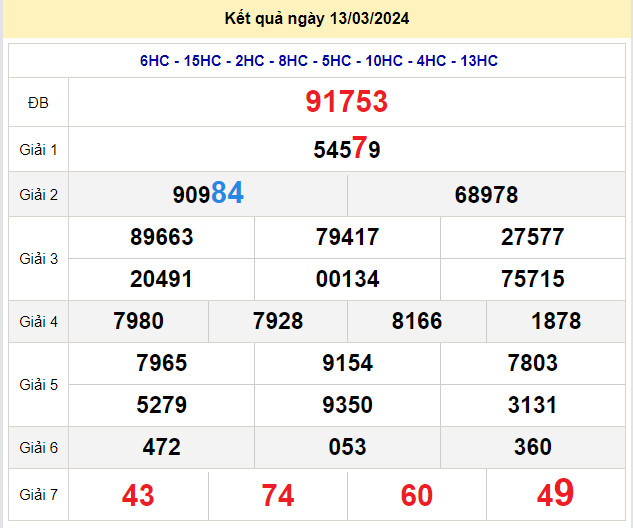Click fourth prize number 7980
Image resolution: width=633 pixels, height=528 pixels.
pos(138,321)
